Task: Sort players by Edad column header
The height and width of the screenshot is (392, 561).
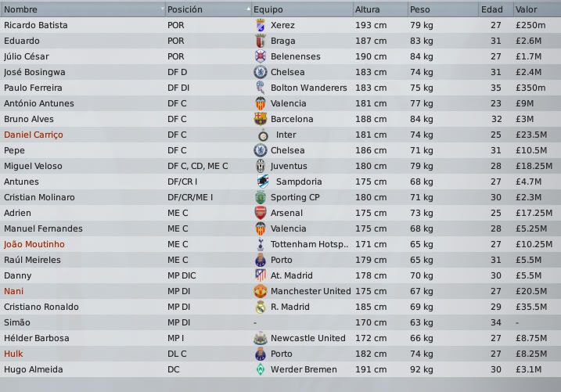Action: (x=492, y=9)
